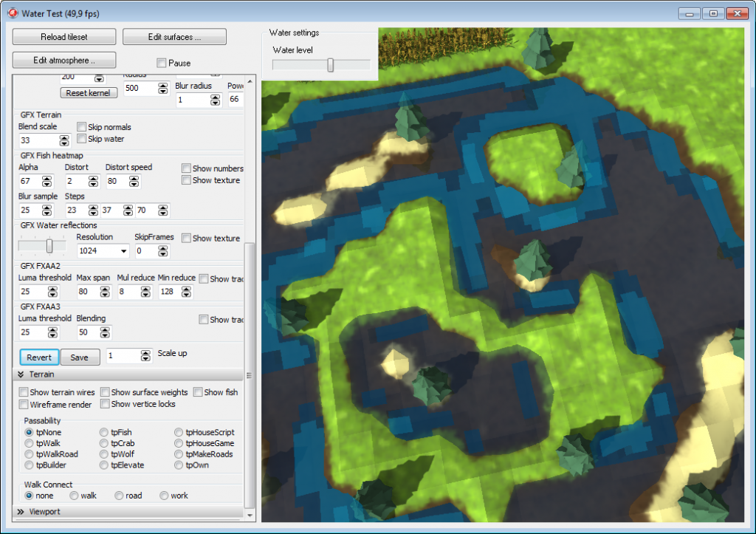Click the Water level slider handle

pyautogui.click(x=331, y=65)
